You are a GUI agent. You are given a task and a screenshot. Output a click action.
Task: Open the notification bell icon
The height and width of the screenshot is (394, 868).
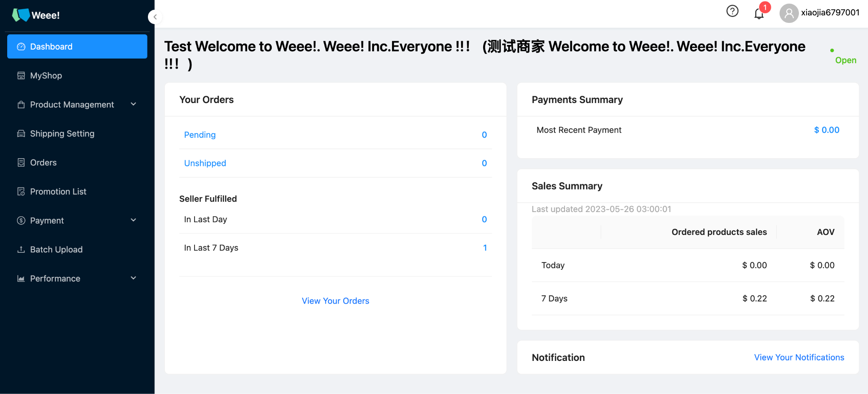[759, 14]
